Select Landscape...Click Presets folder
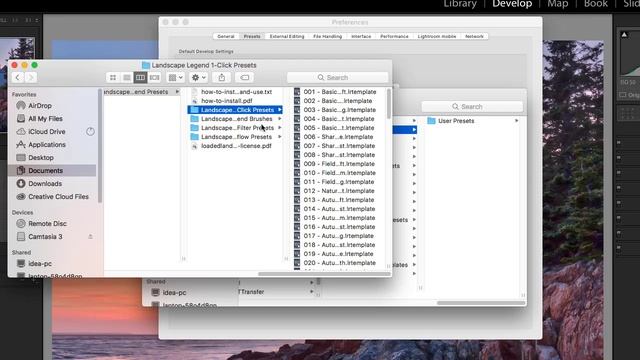The width and height of the screenshot is (640, 360). click(235, 110)
